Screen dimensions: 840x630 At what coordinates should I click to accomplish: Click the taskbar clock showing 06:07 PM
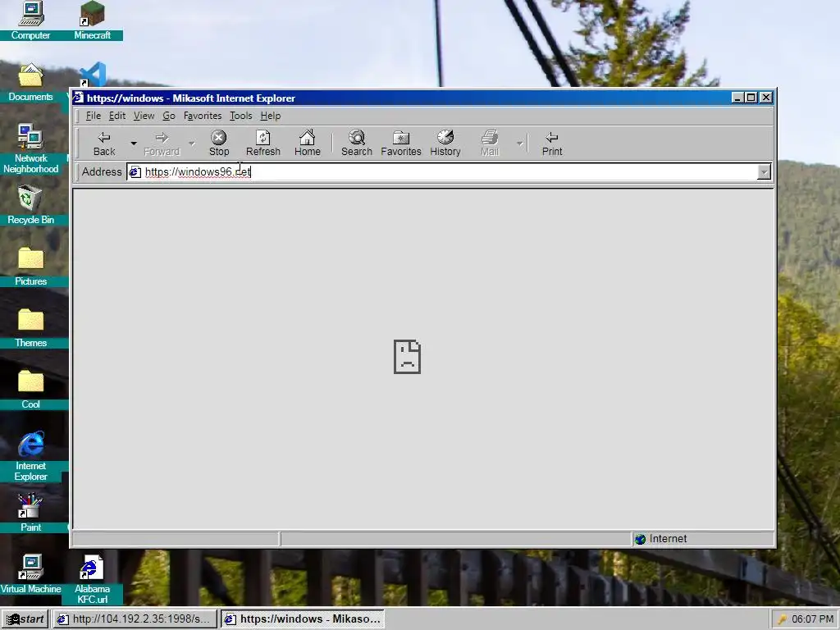tap(812, 619)
